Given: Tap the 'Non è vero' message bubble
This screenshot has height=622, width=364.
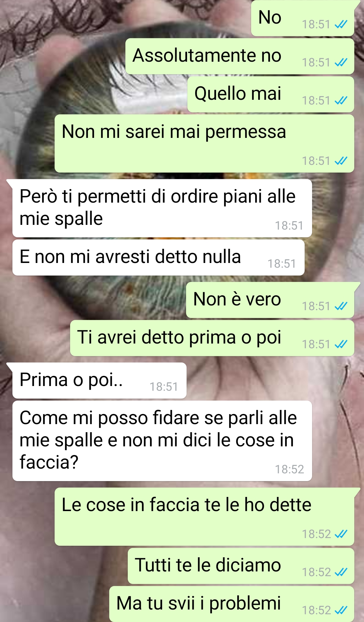Looking at the screenshot, I should pos(270,300).
